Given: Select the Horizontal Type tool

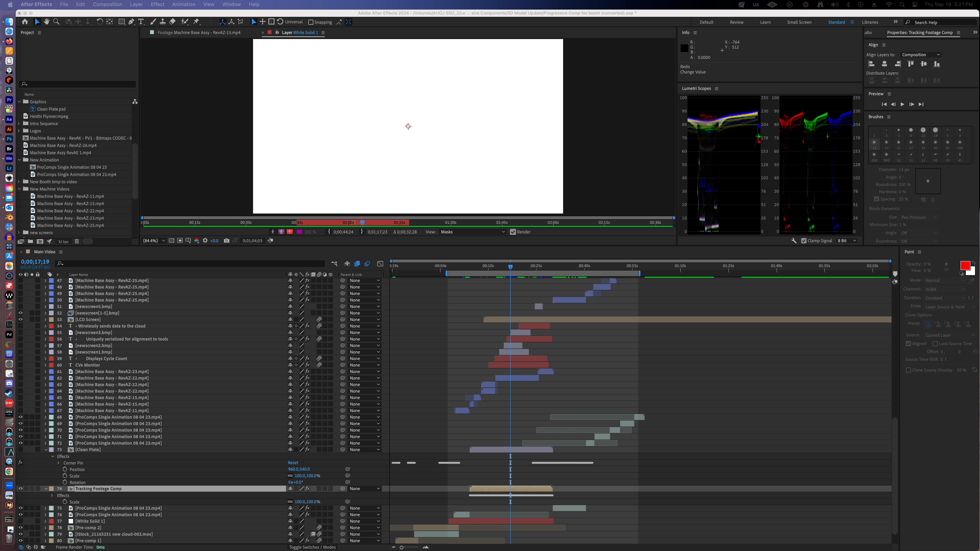Looking at the screenshot, I should point(141,22).
